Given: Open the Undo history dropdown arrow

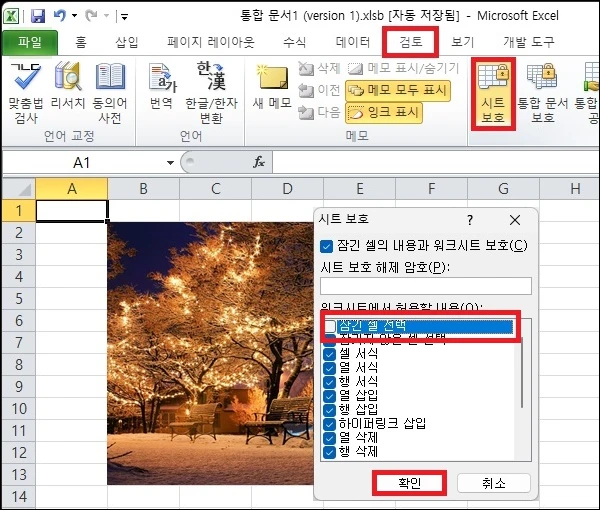Looking at the screenshot, I should (75, 16).
